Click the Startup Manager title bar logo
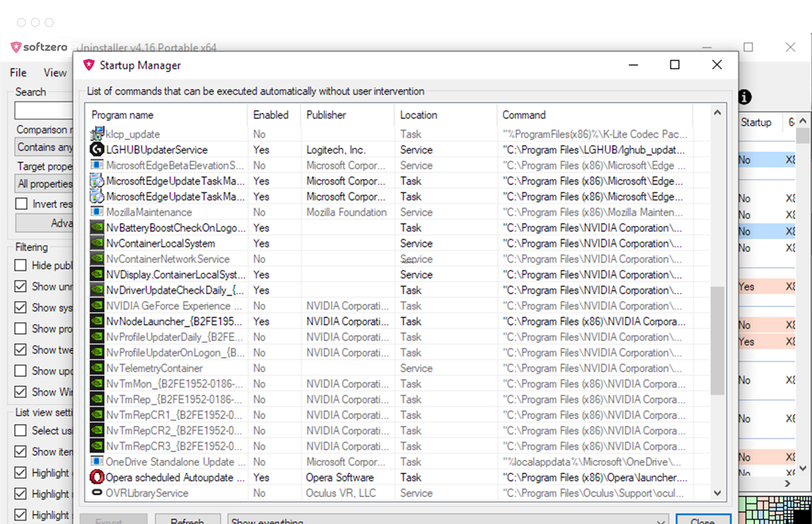Screen dimensions: 812x524 coord(89,65)
